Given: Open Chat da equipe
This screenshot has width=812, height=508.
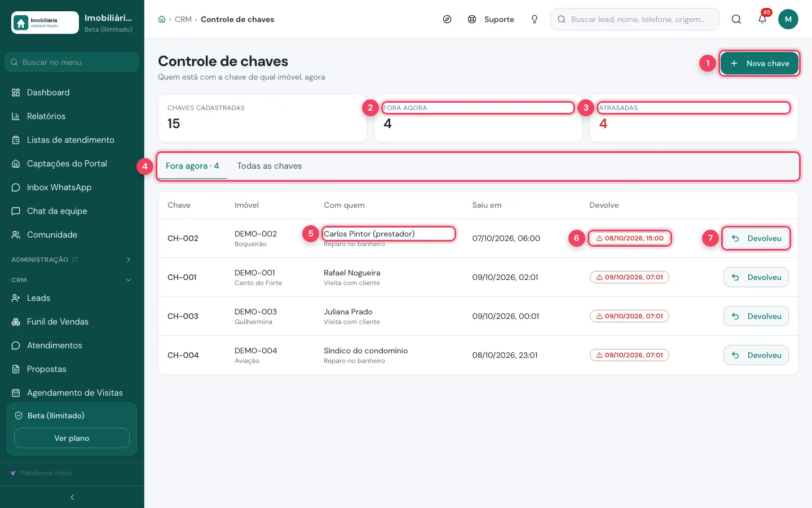Looking at the screenshot, I should pos(72,211).
